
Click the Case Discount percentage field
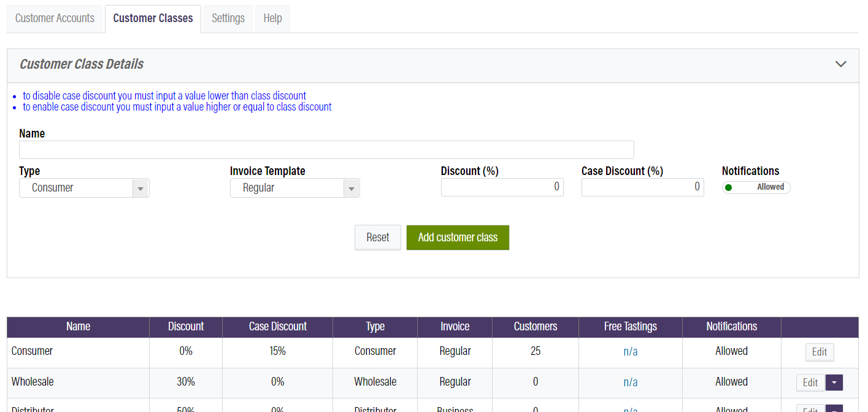coord(642,187)
